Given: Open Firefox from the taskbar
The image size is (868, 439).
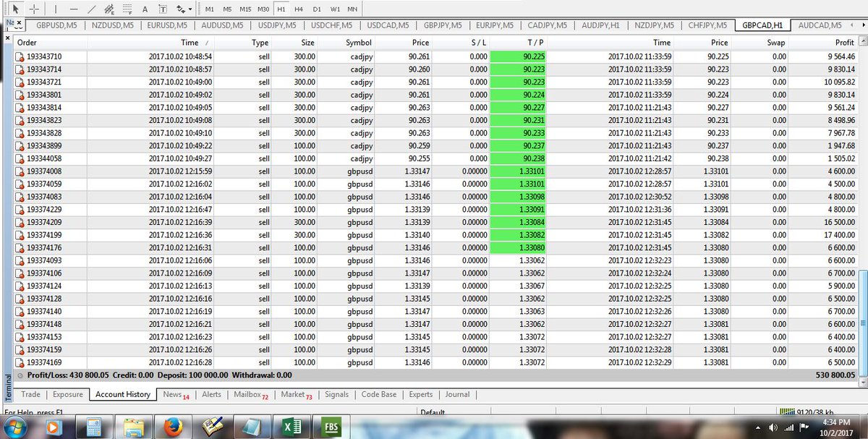Looking at the screenshot, I should click(174, 427).
